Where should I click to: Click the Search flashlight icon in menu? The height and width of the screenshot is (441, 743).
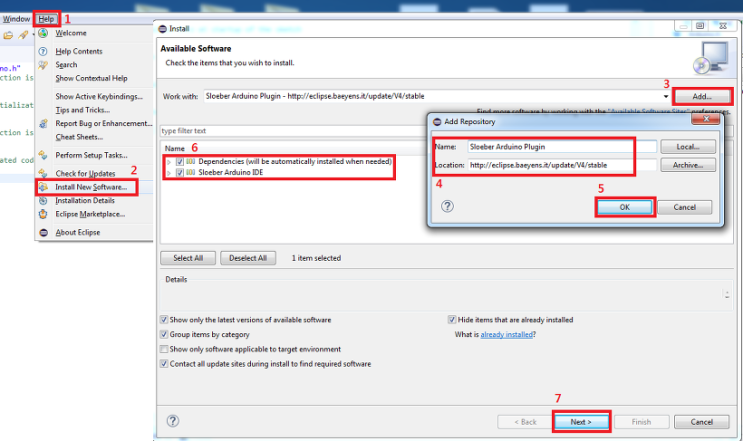click(43, 64)
